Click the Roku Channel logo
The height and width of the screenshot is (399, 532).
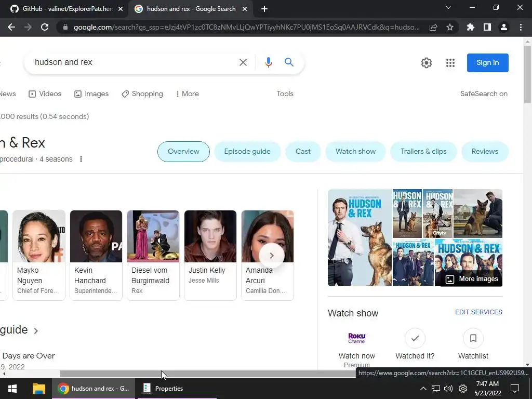coord(357,338)
